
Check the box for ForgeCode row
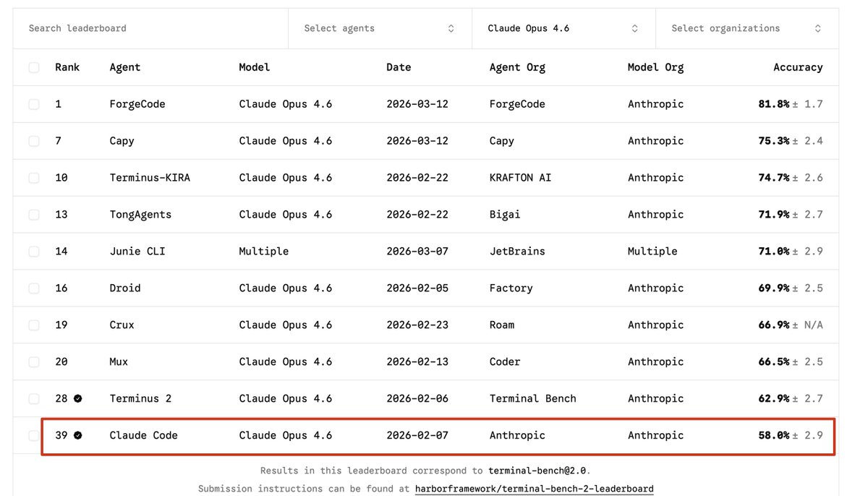34,104
